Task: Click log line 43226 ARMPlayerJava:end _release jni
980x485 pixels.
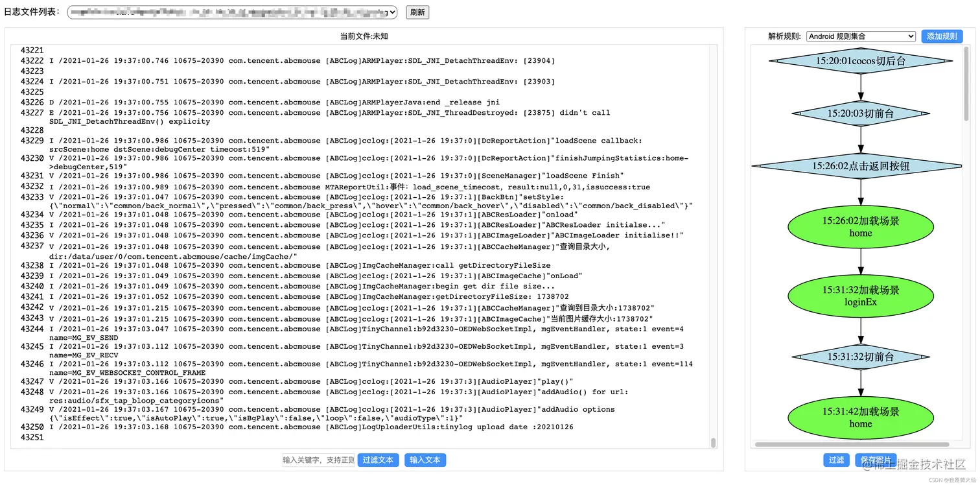Action: (x=275, y=102)
